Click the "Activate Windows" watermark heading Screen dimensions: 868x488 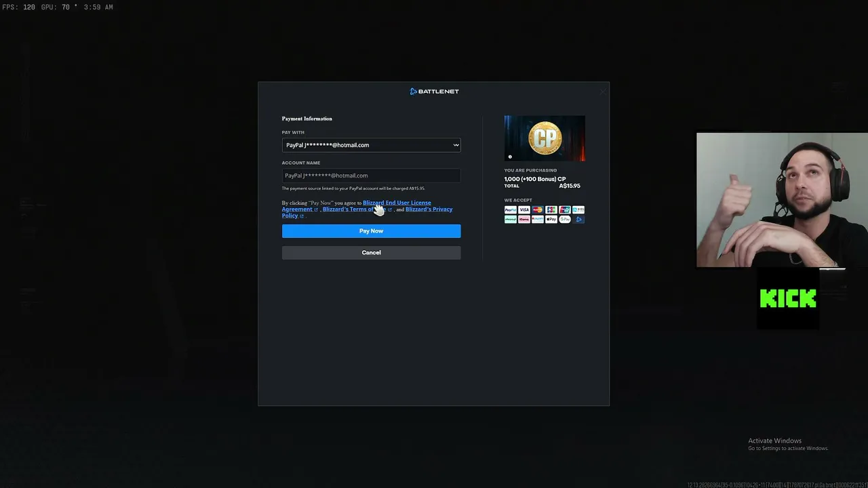[x=775, y=441]
